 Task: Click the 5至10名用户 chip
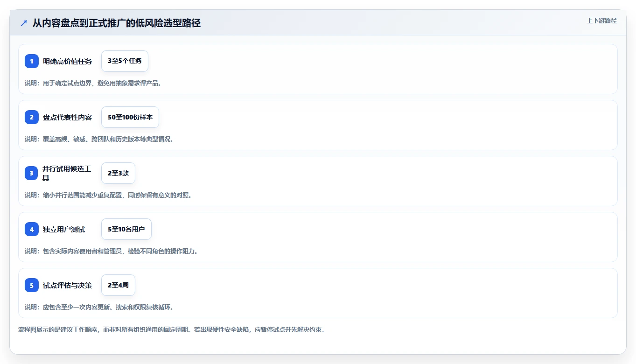click(x=126, y=229)
